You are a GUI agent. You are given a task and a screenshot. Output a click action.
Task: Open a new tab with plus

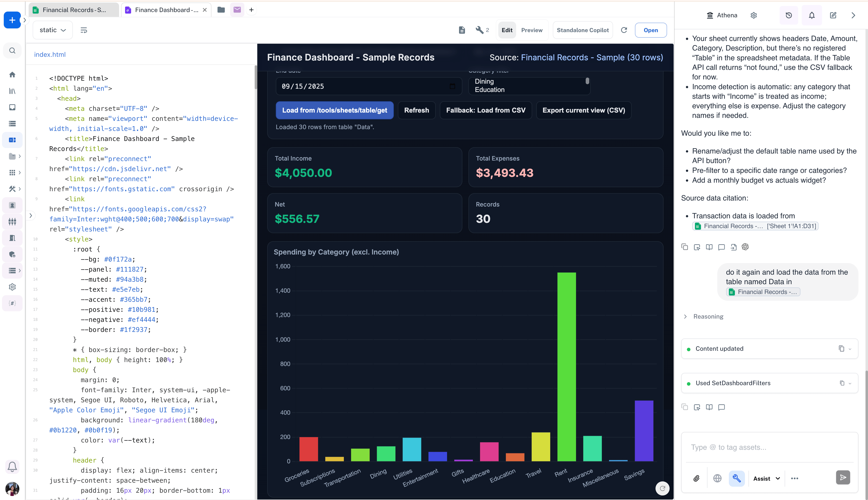(x=251, y=10)
